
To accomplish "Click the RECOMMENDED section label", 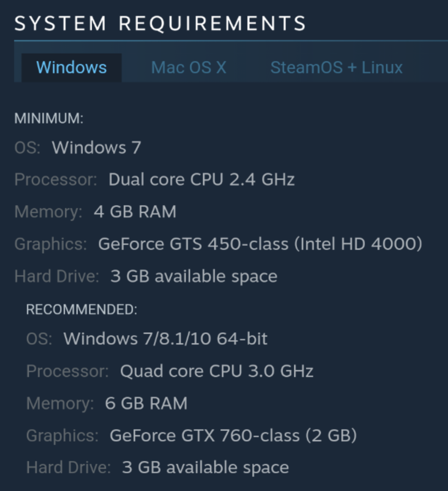I will 82,310.
